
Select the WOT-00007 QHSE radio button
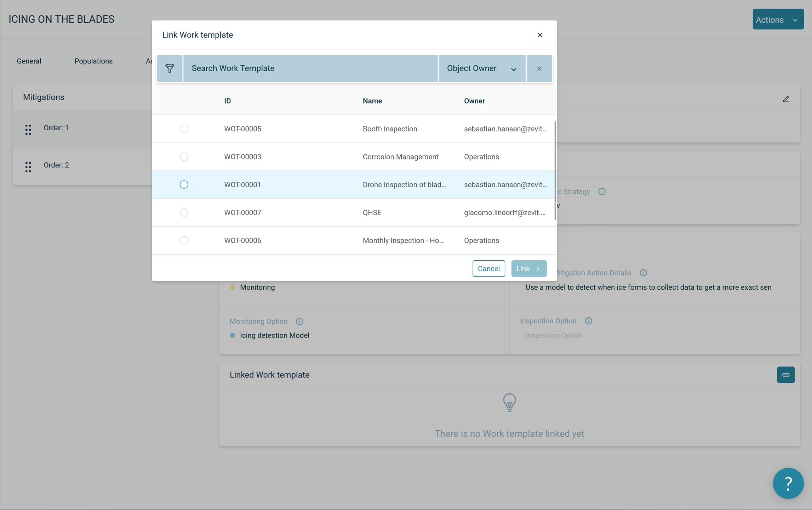(x=184, y=212)
